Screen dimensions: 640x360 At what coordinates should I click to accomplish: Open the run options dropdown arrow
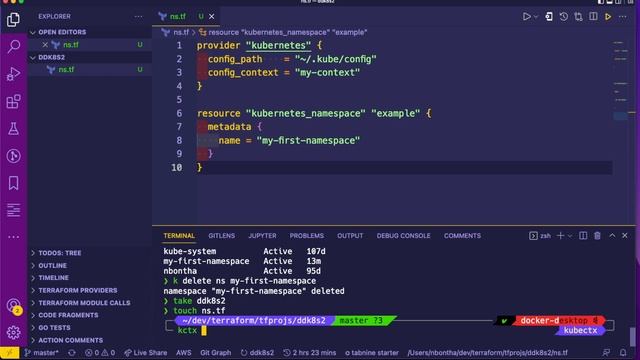click(x=536, y=17)
